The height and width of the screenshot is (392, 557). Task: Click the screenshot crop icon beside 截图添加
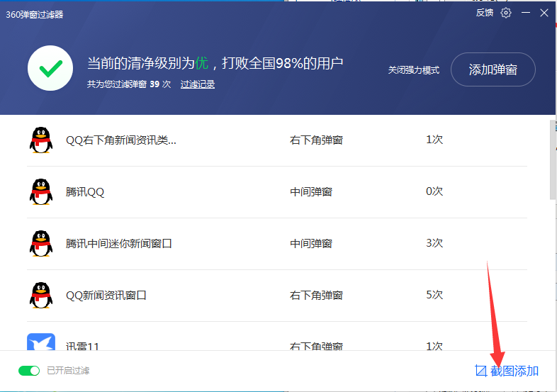pos(480,371)
